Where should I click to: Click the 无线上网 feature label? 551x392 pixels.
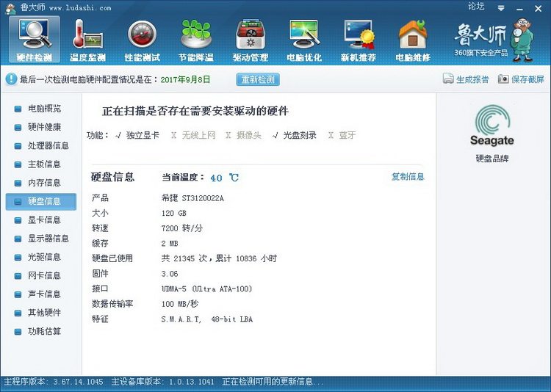tap(198, 135)
